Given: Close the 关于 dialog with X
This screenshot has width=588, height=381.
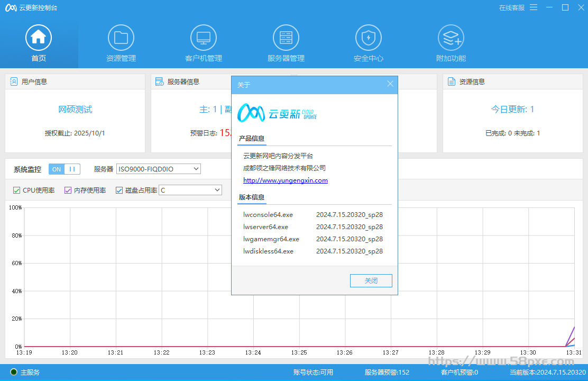Looking at the screenshot, I should 390,84.
